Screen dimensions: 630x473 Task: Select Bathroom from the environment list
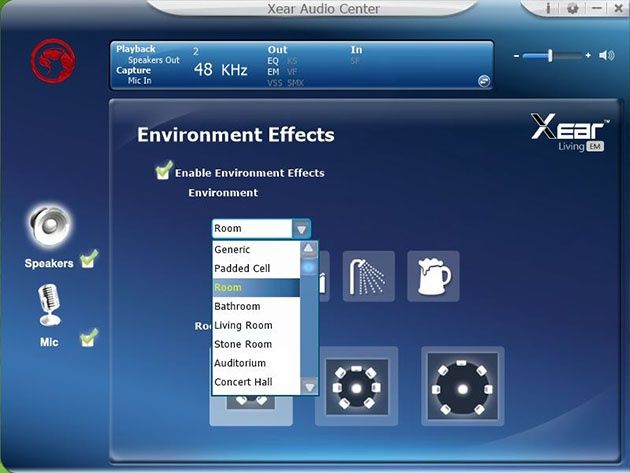pyautogui.click(x=256, y=306)
